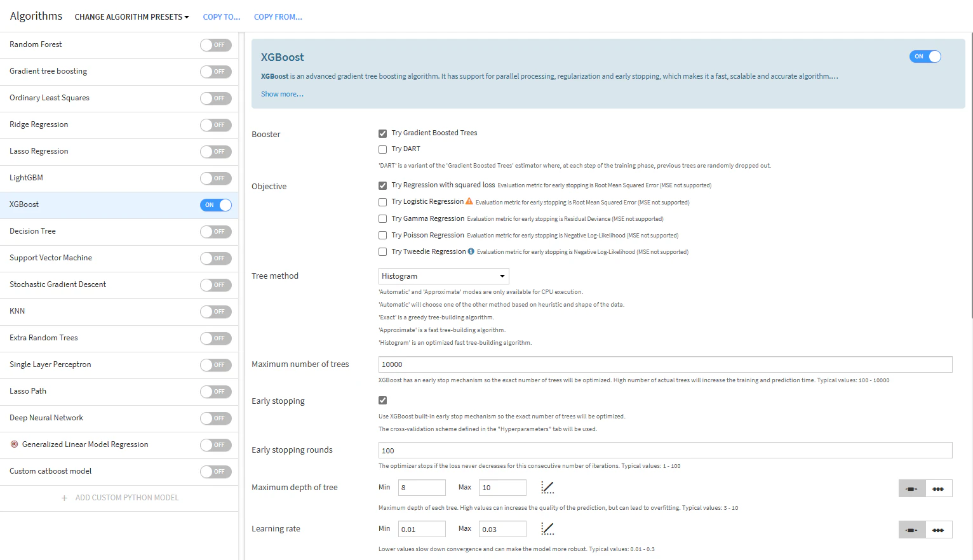973x560 pixels.
Task: Click the distribution chart icon for Learning rate
Action: coord(547,529)
